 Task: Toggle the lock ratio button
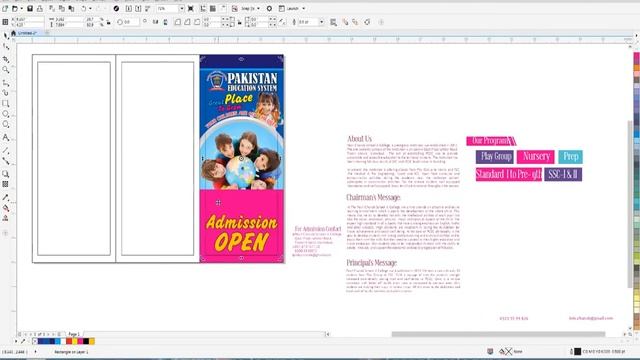[108, 22]
